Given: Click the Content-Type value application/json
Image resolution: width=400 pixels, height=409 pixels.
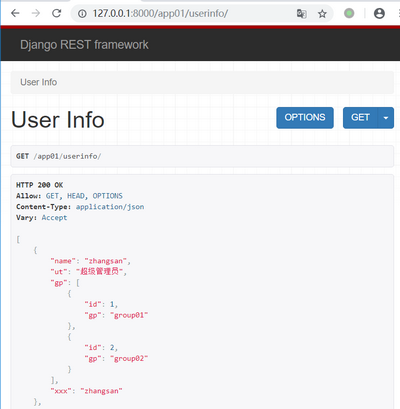Looking at the screenshot, I should click(110, 207).
